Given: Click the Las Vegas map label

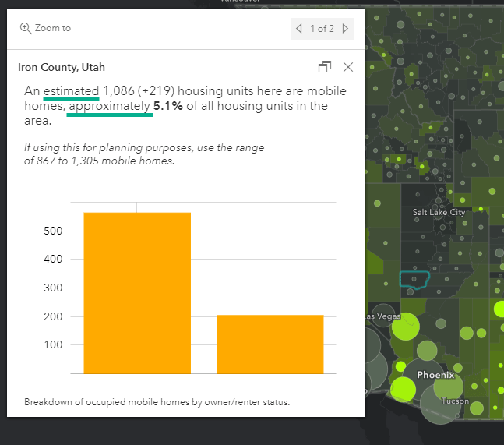Looking at the screenshot, I should click(382, 316).
